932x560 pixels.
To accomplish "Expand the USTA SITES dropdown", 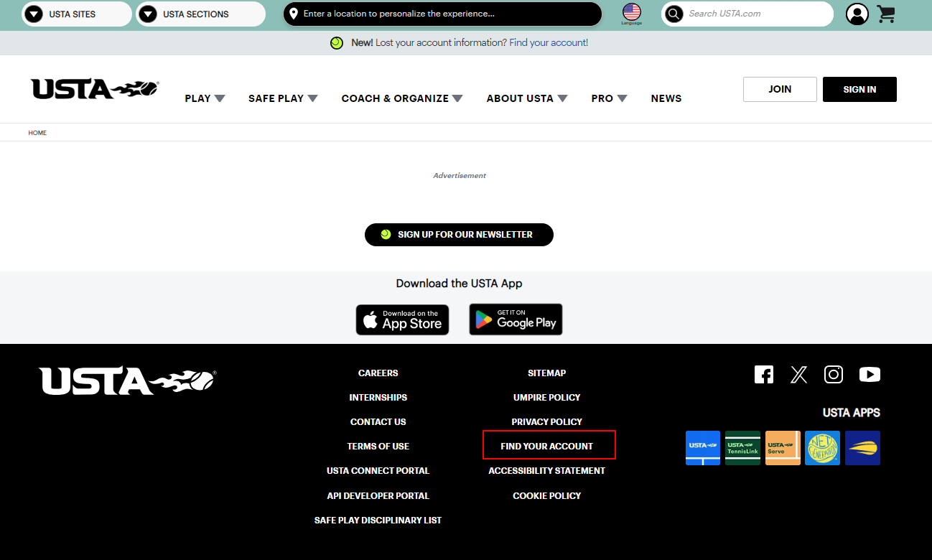I will pyautogui.click(x=76, y=14).
